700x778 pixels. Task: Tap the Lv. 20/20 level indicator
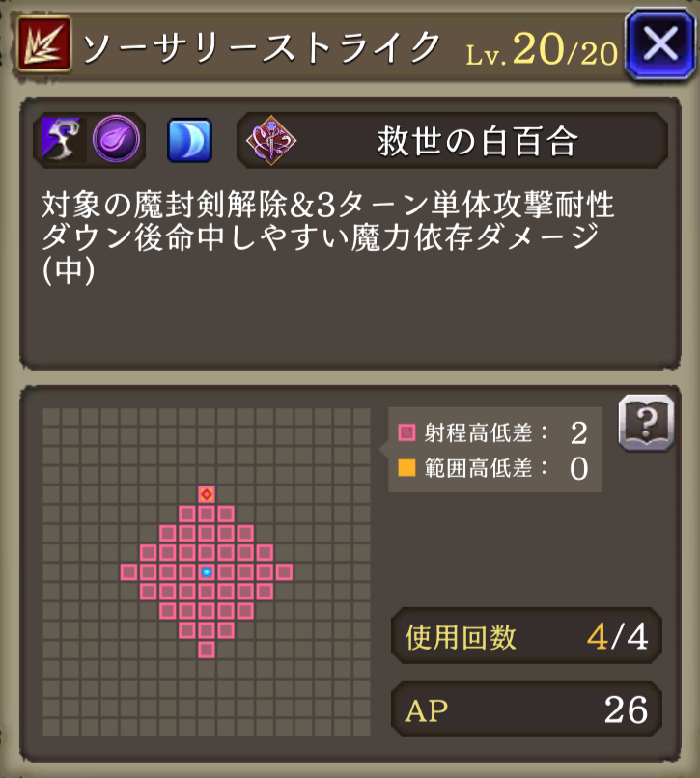[542, 49]
